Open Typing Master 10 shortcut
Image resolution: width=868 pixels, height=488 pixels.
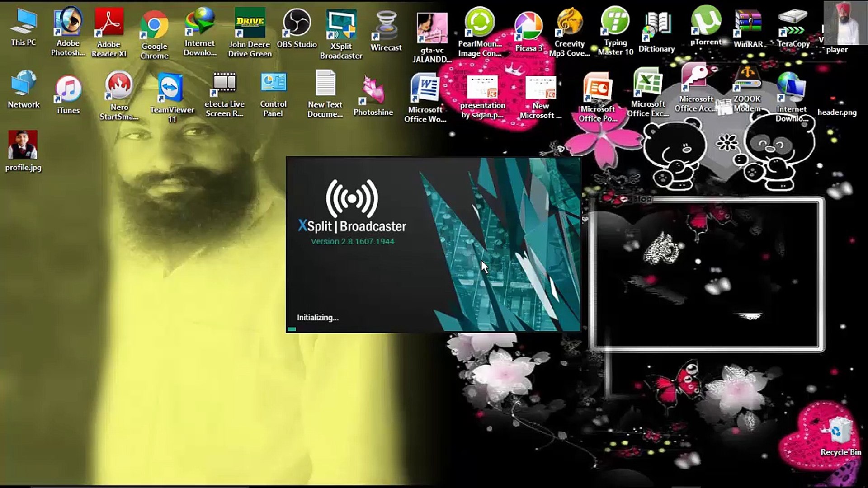(x=615, y=31)
